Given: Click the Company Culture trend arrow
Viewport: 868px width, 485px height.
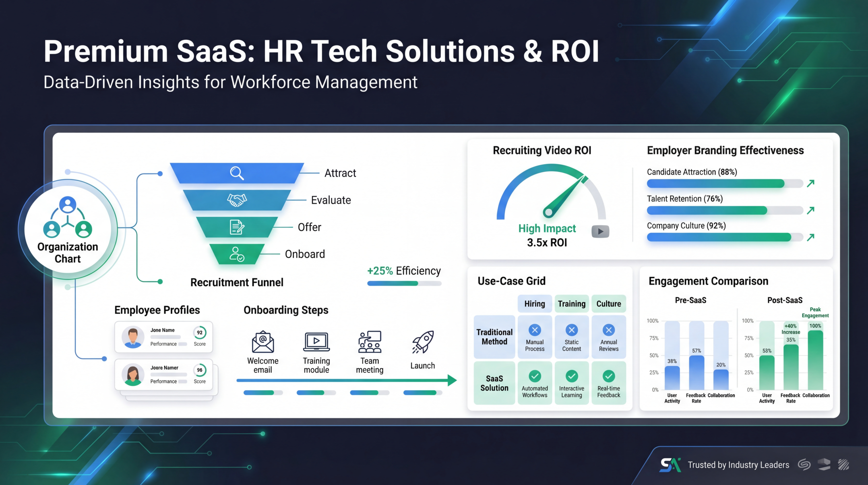Looking at the screenshot, I should point(811,237).
